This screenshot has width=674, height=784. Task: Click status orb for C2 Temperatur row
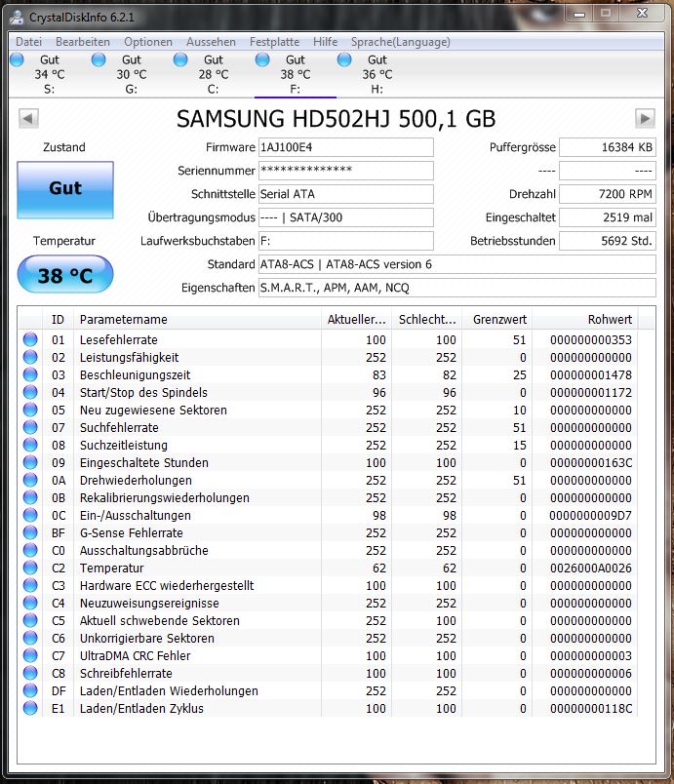30,568
